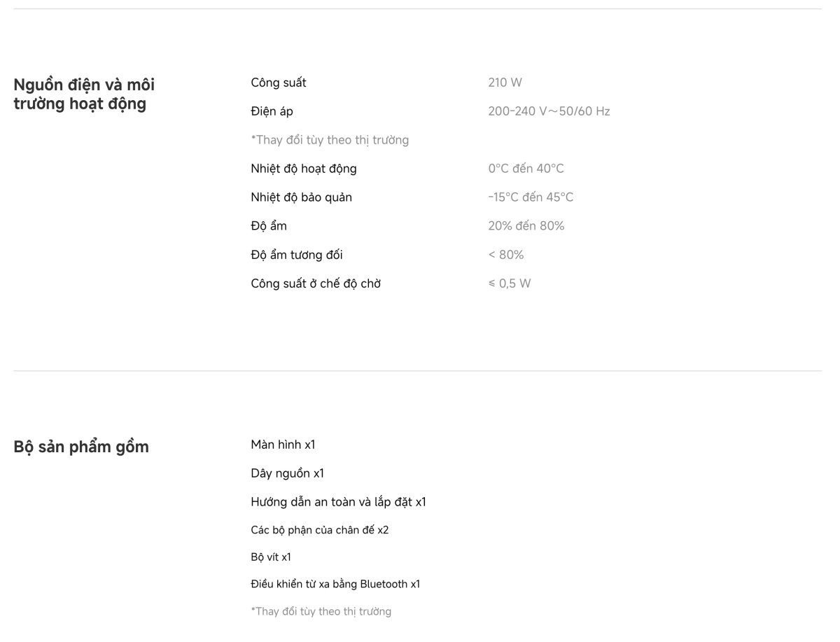This screenshot has width=840, height=642.
Task: Click "Hướng dẫn an toàn và lắp đặt x1"
Action: coord(338,502)
